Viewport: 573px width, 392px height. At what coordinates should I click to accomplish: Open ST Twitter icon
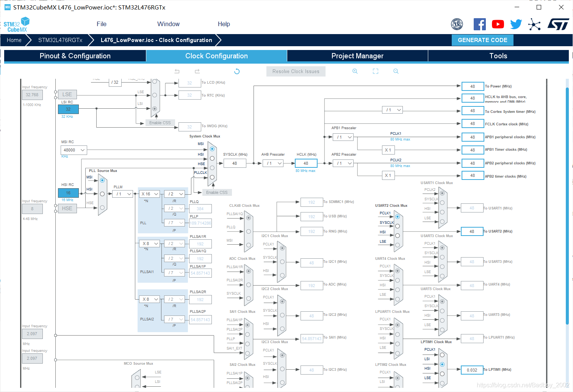pos(516,24)
